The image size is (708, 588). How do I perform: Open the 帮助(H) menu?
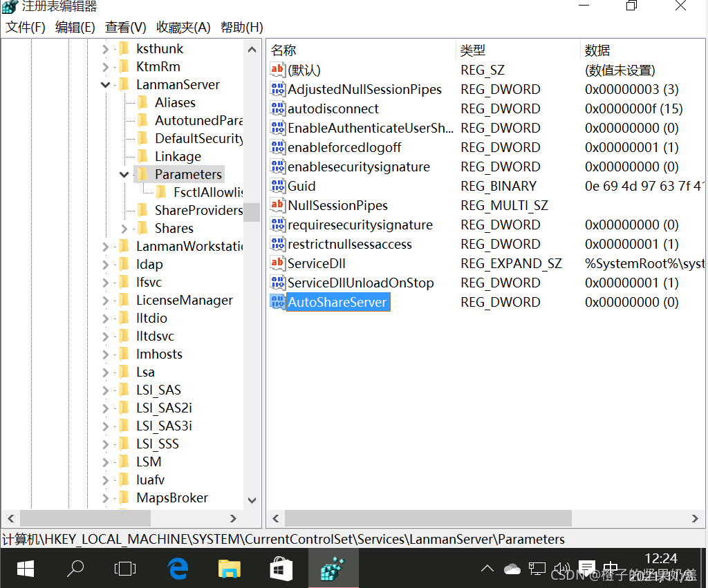coord(241,27)
